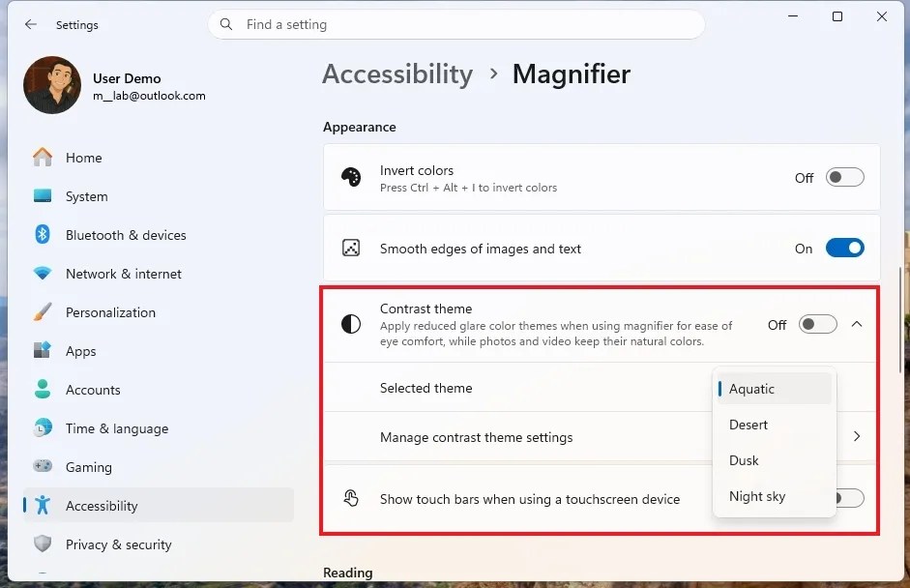Go back with the arrow icon
This screenshot has height=588, width=910.
point(31,24)
